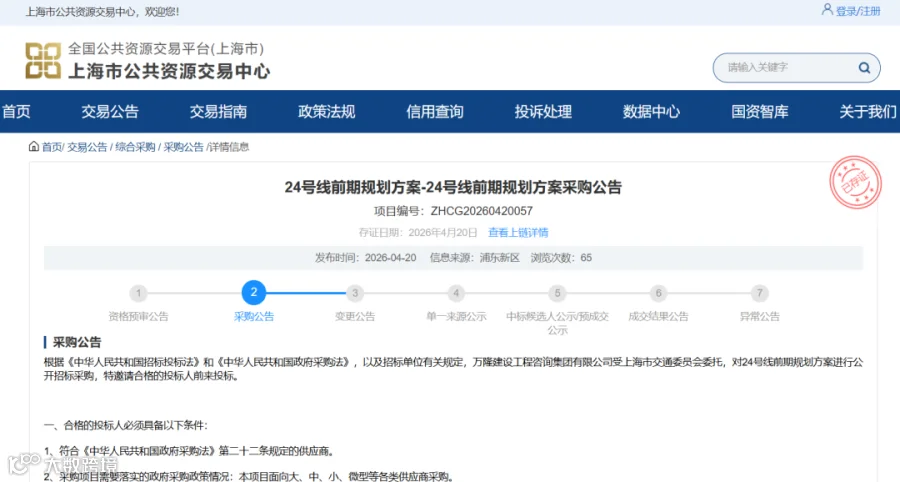Select step 6 成交结果公告 circle
This screenshot has width=900, height=482.
point(658,293)
